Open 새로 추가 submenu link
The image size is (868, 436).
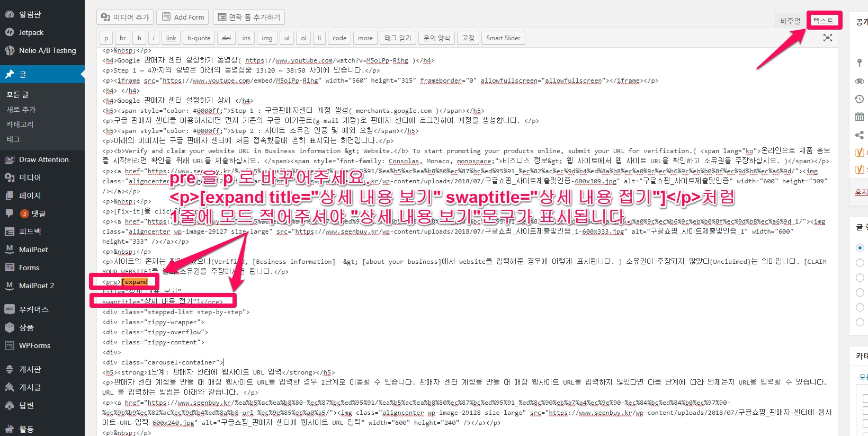click(x=21, y=110)
